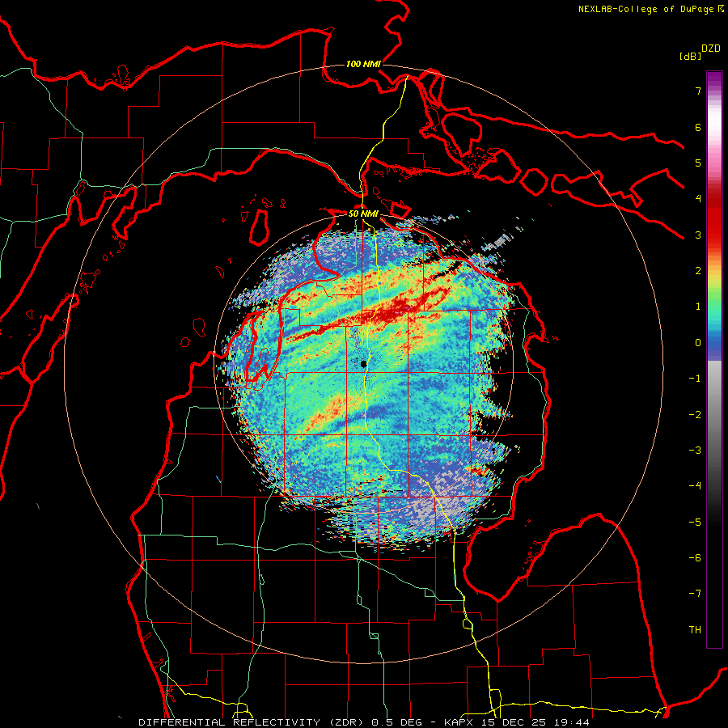
Task: Click the DZD legend title
Action: point(711,49)
